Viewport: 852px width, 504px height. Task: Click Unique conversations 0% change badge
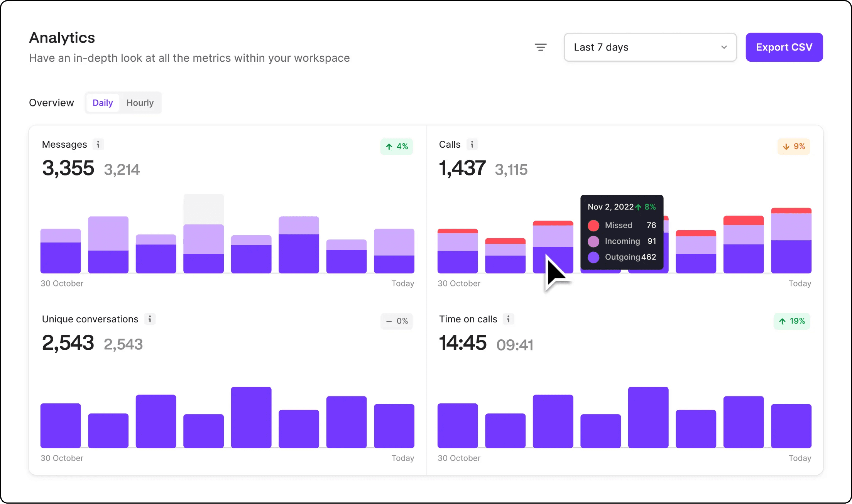tap(396, 321)
